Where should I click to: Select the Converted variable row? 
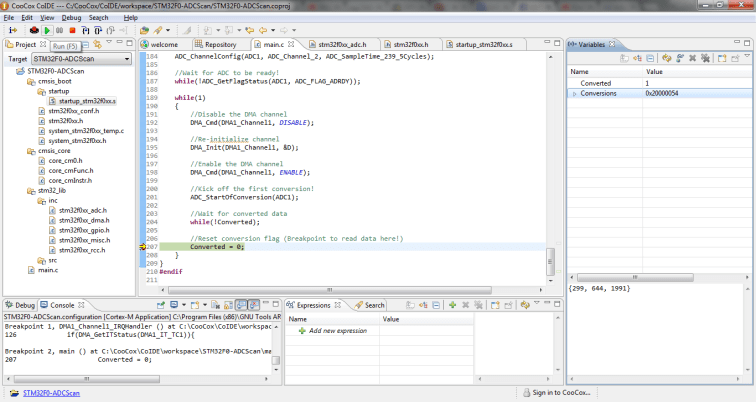(659, 83)
